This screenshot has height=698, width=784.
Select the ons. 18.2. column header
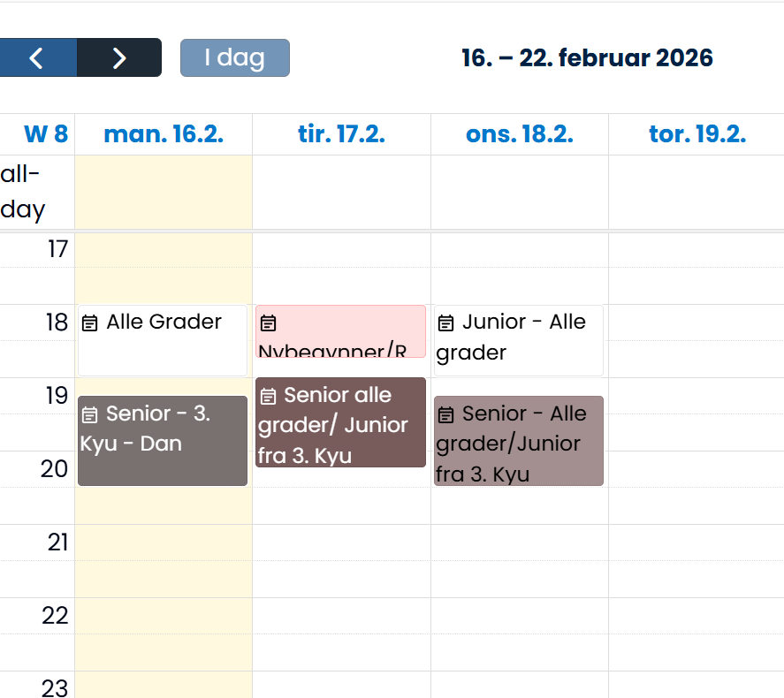pos(519,134)
